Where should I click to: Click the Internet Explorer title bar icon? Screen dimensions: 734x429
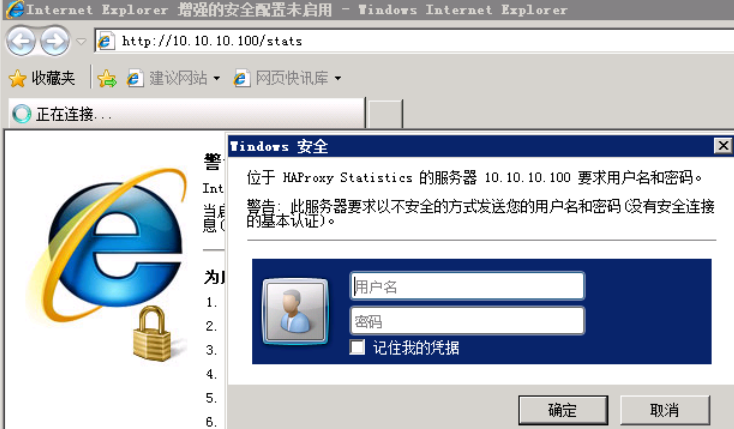click(15, 9)
